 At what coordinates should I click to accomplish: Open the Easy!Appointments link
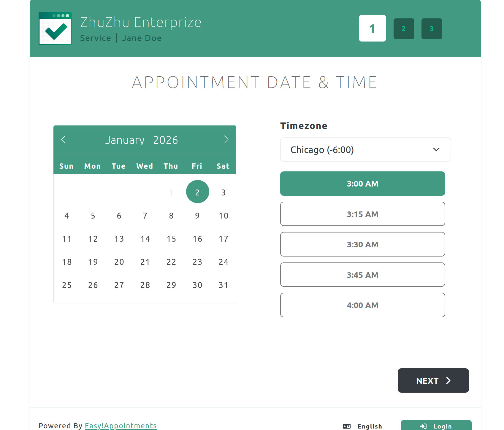point(121,426)
